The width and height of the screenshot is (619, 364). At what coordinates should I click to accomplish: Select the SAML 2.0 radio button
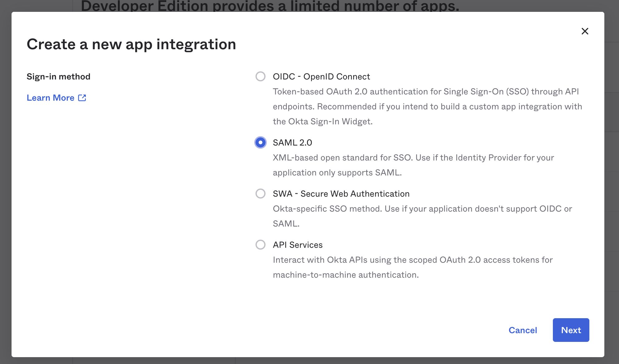pyautogui.click(x=261, y=142)
